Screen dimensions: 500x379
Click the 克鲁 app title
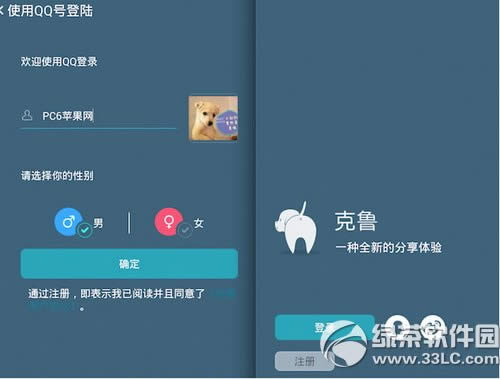click(355, 221)
